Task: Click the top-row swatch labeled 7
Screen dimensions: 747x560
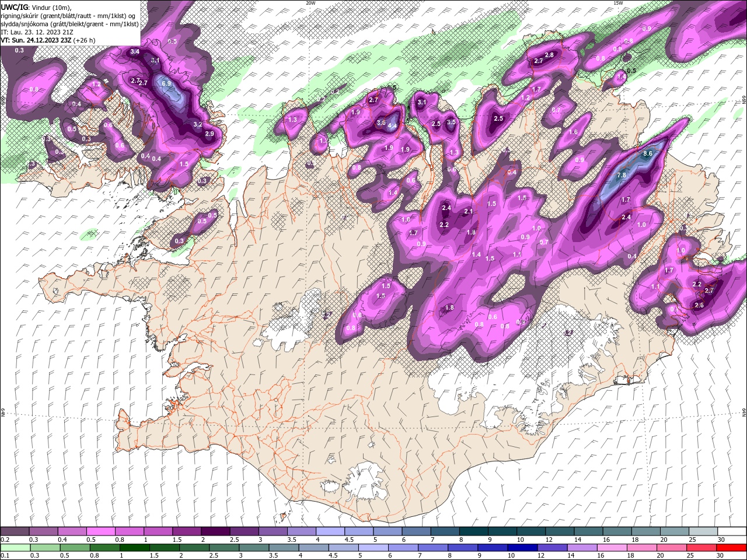Action: (x=445, y=531)
